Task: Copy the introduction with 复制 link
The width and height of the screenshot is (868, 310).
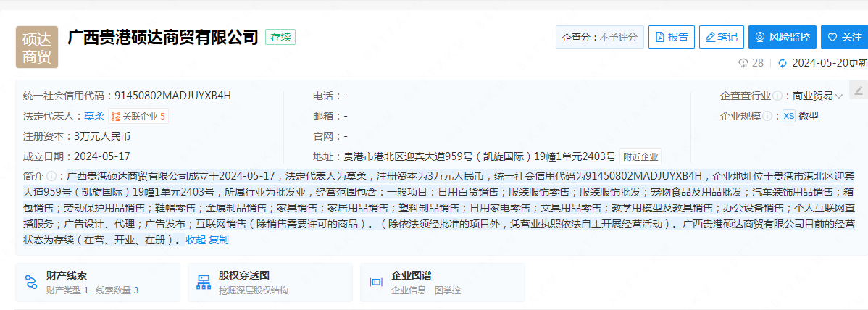Action: click(219, 240)
